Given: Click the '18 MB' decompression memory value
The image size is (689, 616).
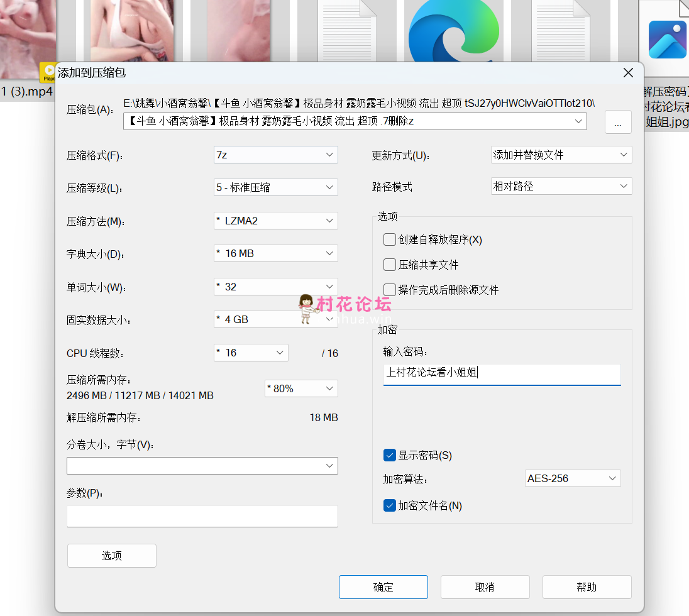Looking at the screenshot, I should pos(324,417).
